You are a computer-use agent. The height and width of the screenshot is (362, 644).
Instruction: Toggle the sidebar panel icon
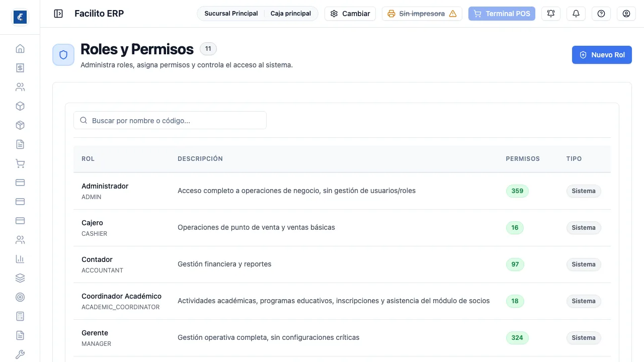58,14
